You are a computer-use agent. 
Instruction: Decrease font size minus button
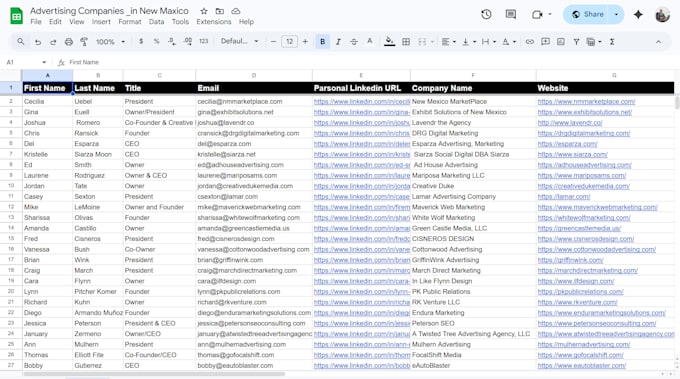pos(273,42)
